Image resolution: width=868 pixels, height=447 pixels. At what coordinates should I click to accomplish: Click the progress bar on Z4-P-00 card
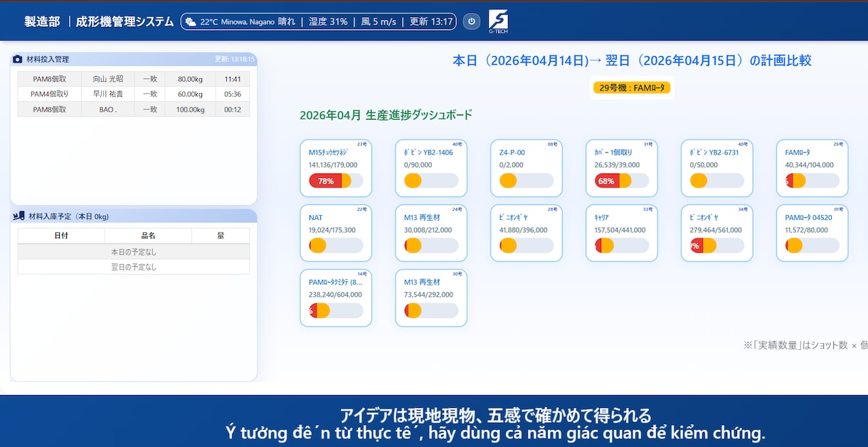coord(526,181)
